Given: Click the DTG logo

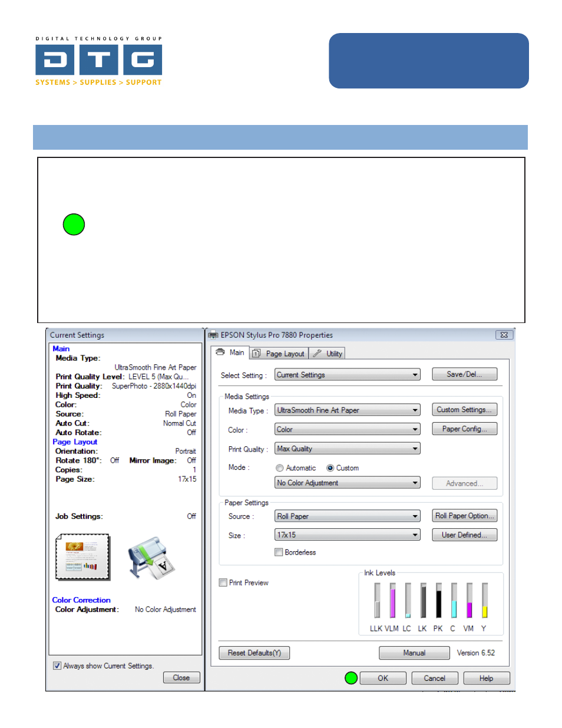Looking at the screenshot, I should point(98,61).
